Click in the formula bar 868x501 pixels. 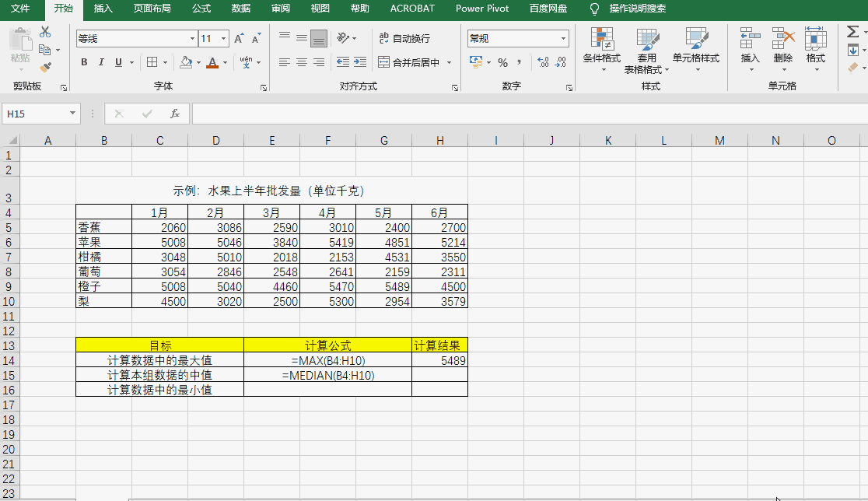(530, 114)
